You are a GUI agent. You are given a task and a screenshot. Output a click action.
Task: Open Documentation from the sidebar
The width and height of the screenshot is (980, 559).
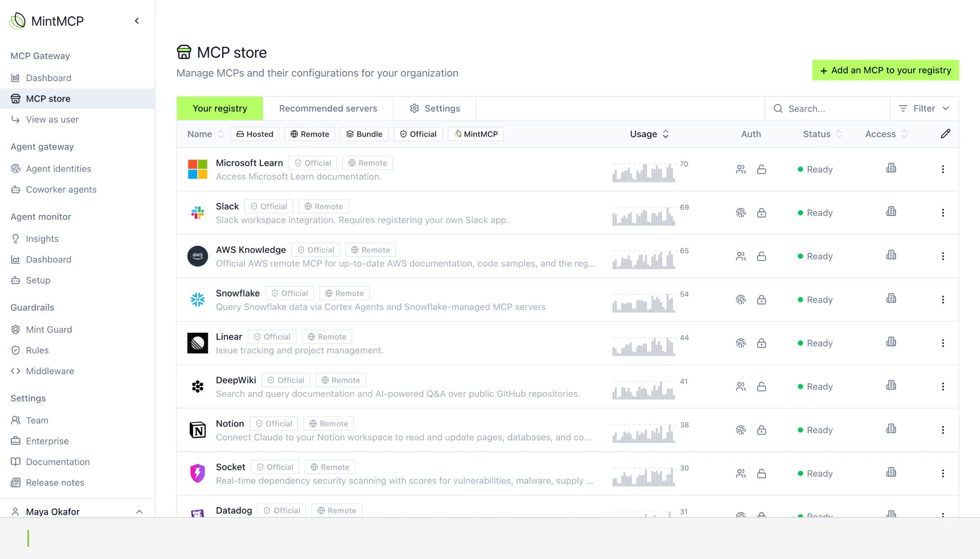[77, 462]
